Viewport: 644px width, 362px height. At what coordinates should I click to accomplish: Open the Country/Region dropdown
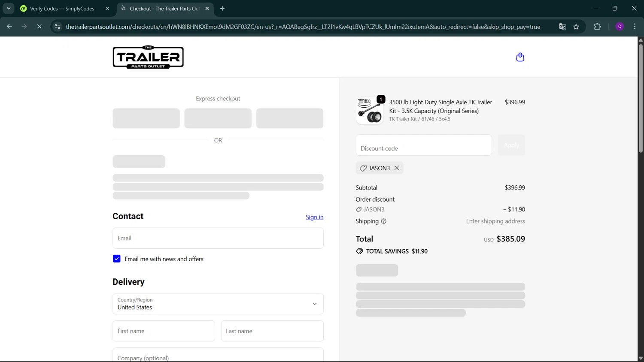pyautogui.click(x=218, y=304)
